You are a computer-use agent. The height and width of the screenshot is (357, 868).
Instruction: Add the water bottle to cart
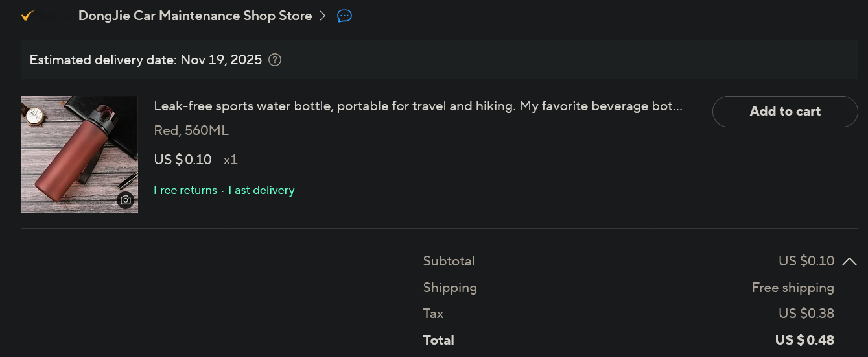coord(784,112)
